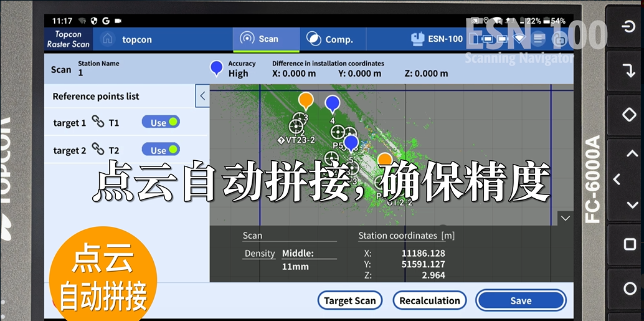Viewport: 644px width, 321px height.
Task: Tap the hardware up arrow key
Action: (x=632, y=154)
